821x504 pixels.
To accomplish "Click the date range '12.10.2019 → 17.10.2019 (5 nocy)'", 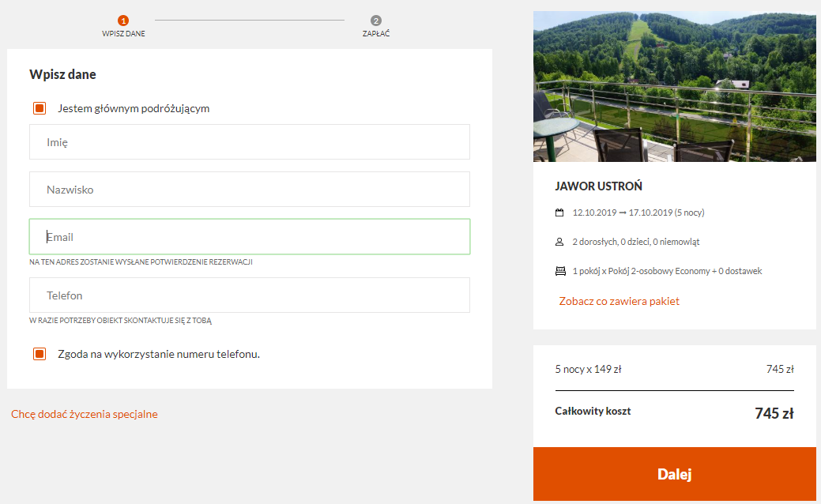I will (x=638, y=213).
